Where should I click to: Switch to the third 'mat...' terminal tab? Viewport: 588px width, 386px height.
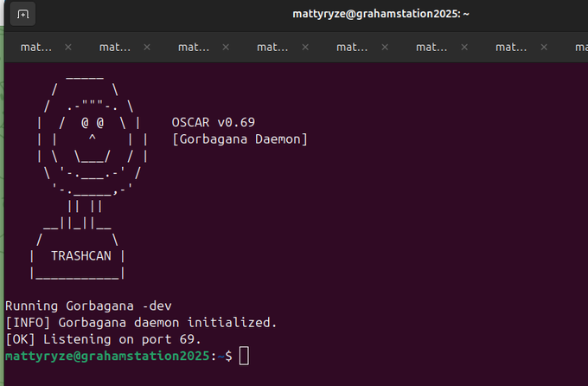point(194,48)
